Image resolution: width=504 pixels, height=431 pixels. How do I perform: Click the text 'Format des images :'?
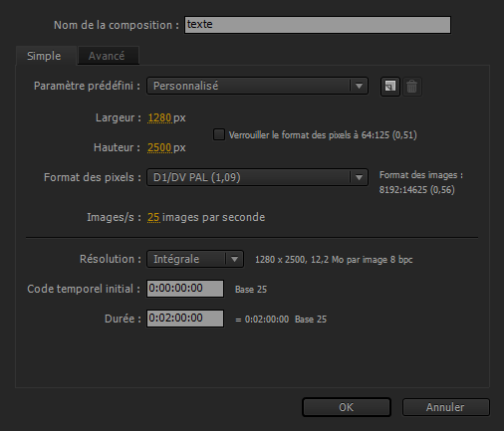421,175
